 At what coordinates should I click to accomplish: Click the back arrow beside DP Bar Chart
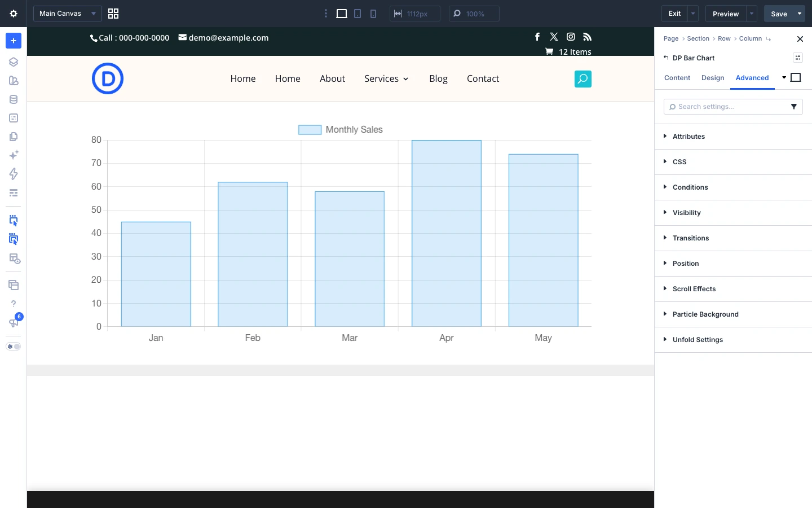click(x=666, y=58)
